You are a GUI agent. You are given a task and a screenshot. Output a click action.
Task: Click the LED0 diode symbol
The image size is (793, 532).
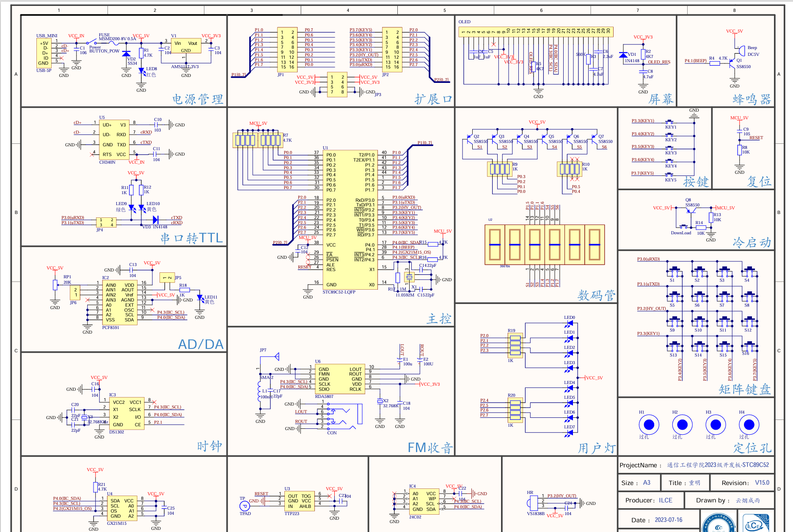pyautogui.click(x=569, y=324)
